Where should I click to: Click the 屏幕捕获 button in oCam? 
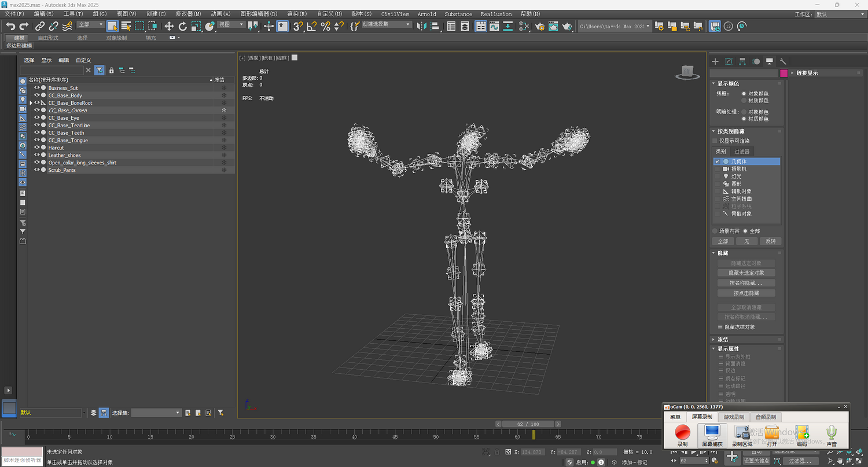point(712,435)
